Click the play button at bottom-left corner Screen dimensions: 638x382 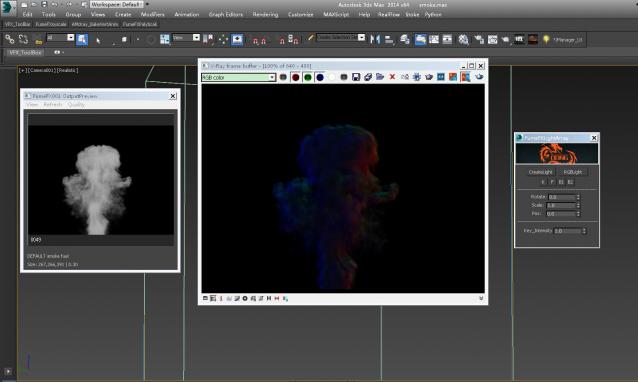coord(8,371)
